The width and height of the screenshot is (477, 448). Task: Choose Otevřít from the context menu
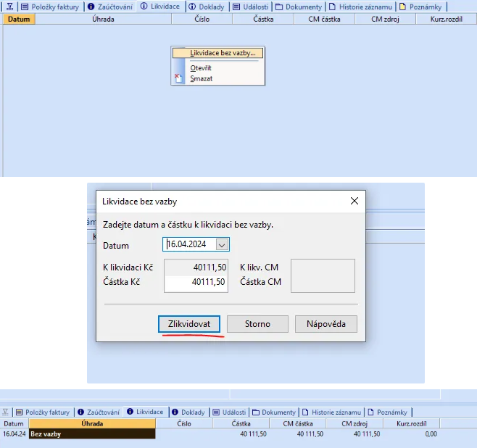point(201,68)
